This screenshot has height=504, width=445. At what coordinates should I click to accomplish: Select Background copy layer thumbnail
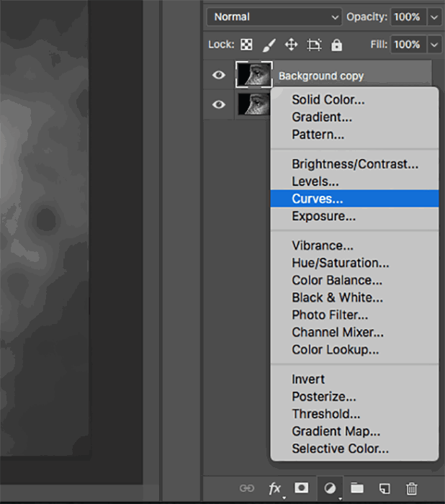[254, 75]
